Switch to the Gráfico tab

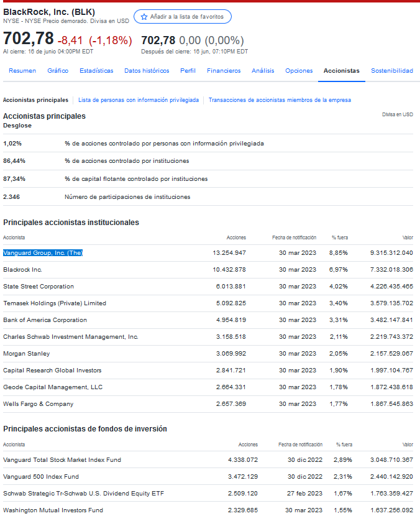tap(58, 71)
